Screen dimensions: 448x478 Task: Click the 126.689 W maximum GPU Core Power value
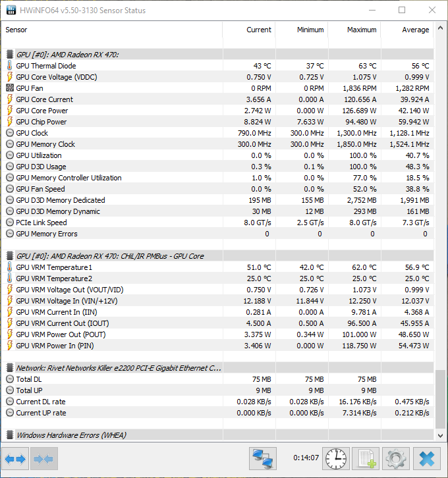[359, 111]
